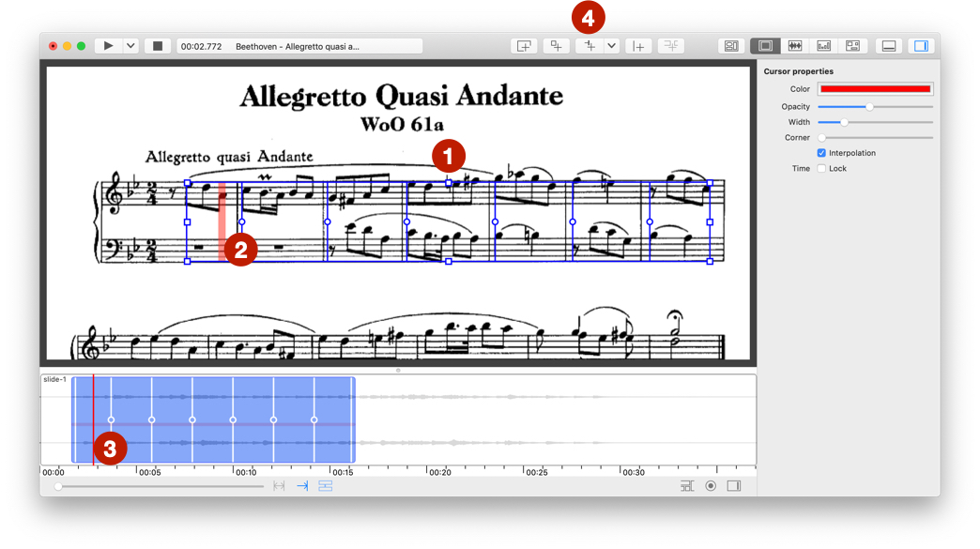
Task: Select the bottom-right handle of the cursor selection
Action: point(710,261)
